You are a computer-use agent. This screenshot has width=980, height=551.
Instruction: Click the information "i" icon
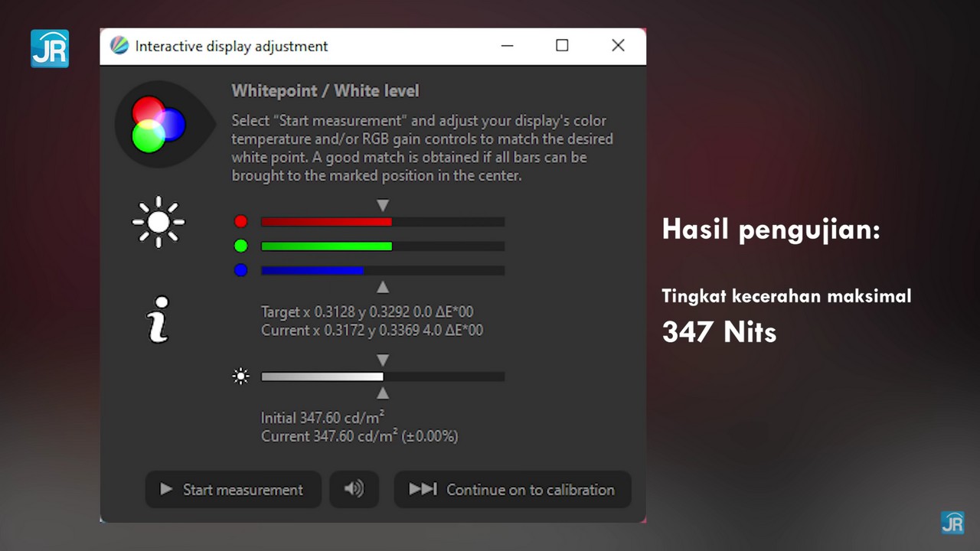[x=158, y=319]
